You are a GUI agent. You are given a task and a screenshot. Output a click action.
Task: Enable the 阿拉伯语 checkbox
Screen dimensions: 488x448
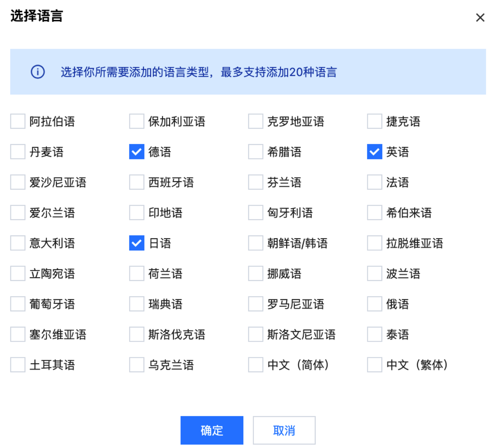coord(18,122)
